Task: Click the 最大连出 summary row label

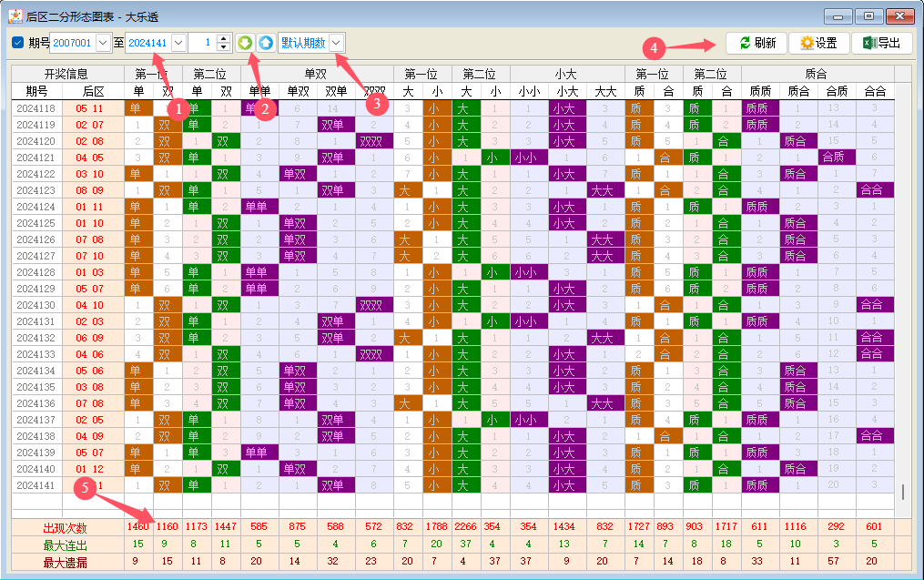Action: pos(65,545)
